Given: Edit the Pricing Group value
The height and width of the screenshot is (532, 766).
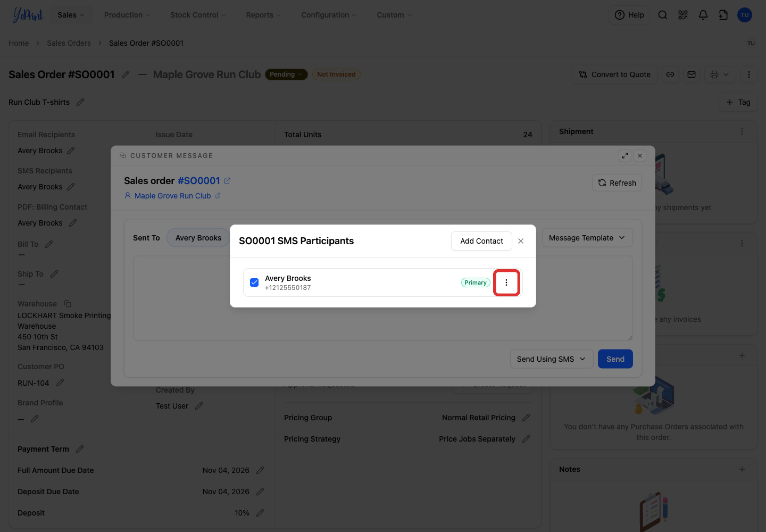Looking at the screenshot, I should [526, 418].
